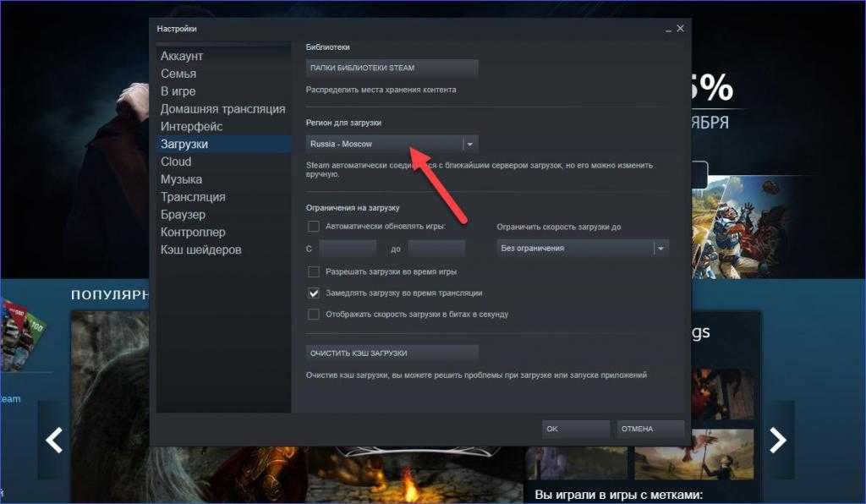Viewport: 866px width, 504px height.
Task: Click ОЧИСТИТЬ КЭШ ЗАГРУЗКИ button
Action: pos(392,353)
